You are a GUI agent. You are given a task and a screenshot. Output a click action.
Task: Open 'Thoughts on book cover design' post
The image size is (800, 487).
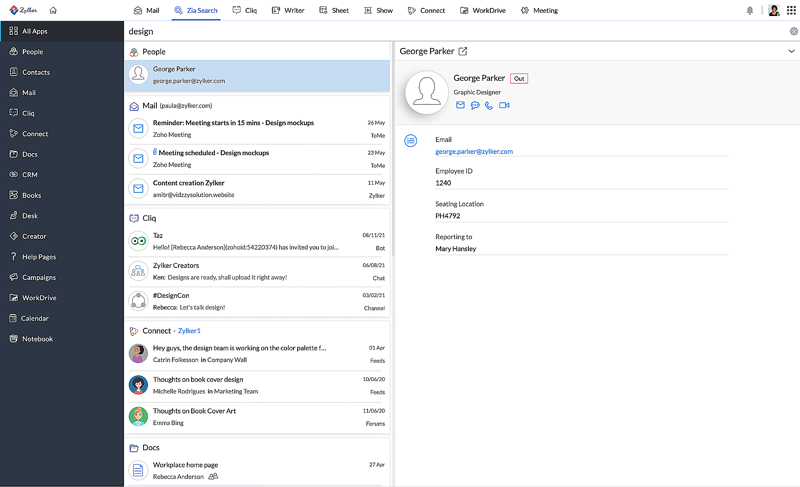(258, 386)
